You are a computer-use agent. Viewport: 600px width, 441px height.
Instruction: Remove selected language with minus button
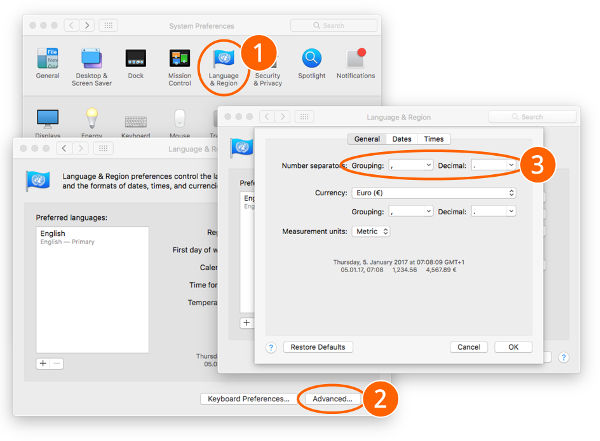click(57, 363)
